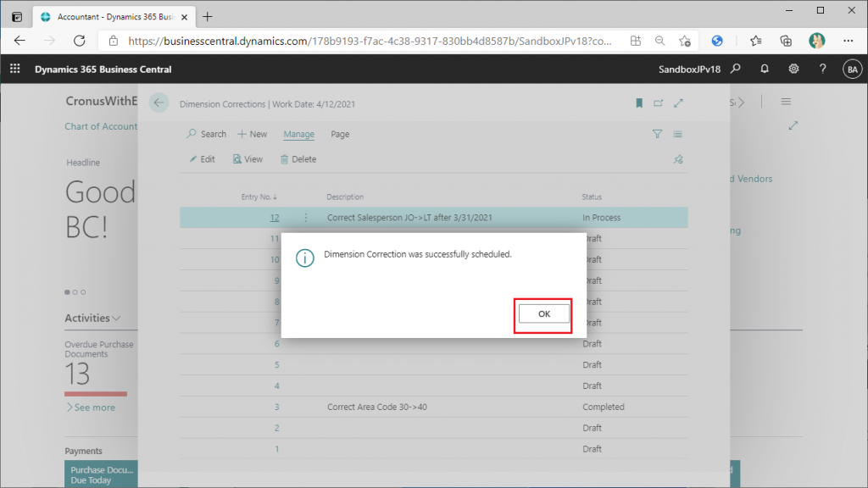Image resolution: width=868 pixels, height=488 pixels.
Task: Show more options for entry 12
Action: 305,218
